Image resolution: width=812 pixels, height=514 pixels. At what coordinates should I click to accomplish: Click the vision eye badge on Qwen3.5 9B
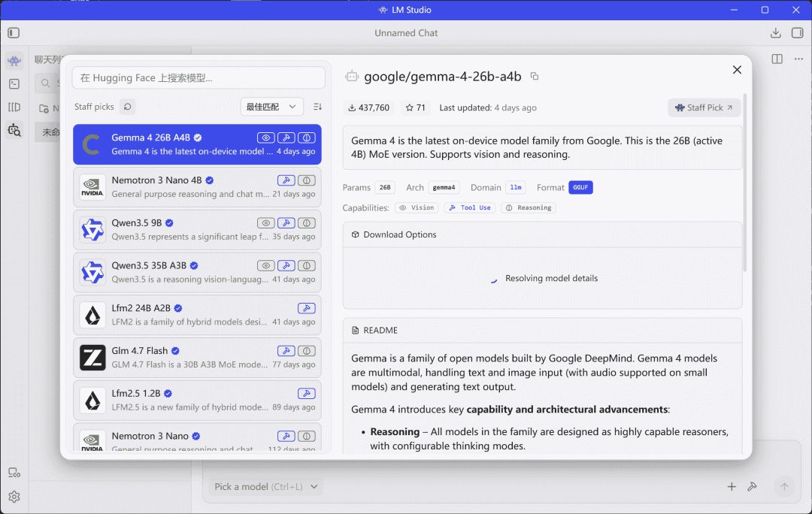tap(265, 223)
